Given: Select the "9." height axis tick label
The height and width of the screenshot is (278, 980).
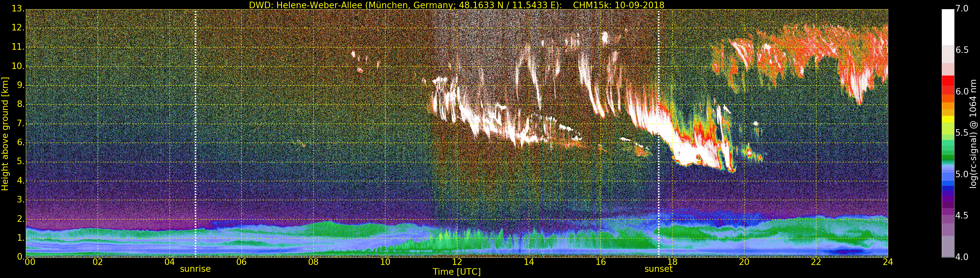Looking at the screenshot, I should click(x=20, y=85).
